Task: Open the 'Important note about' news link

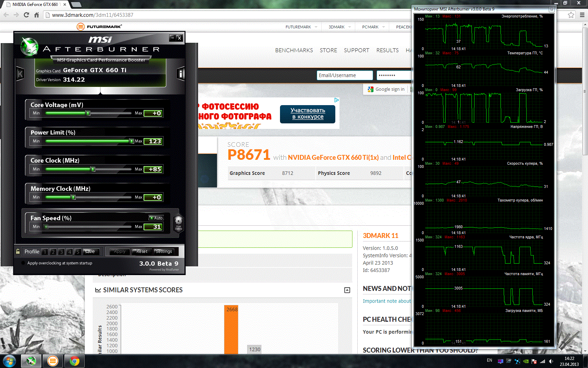Action: tap(387, 301)
